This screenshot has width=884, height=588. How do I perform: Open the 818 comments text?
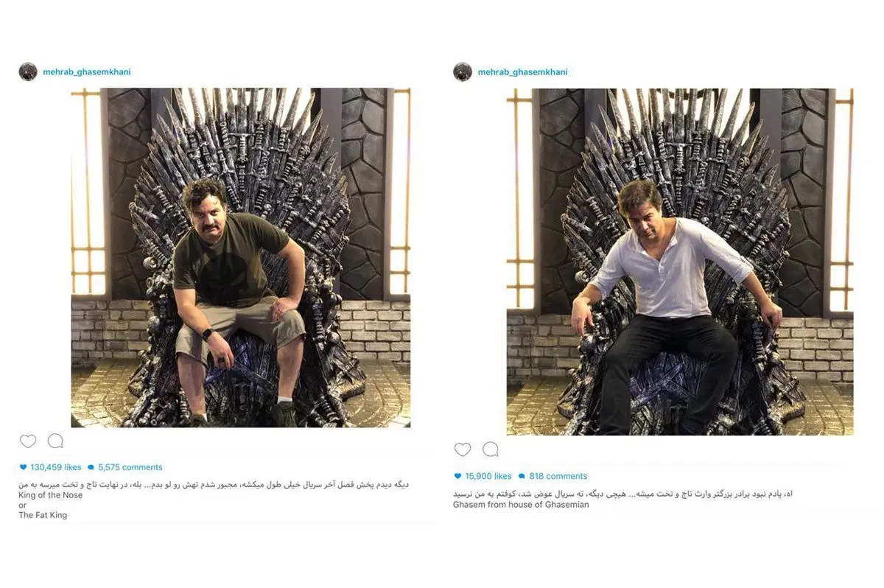tap(558, 476)
